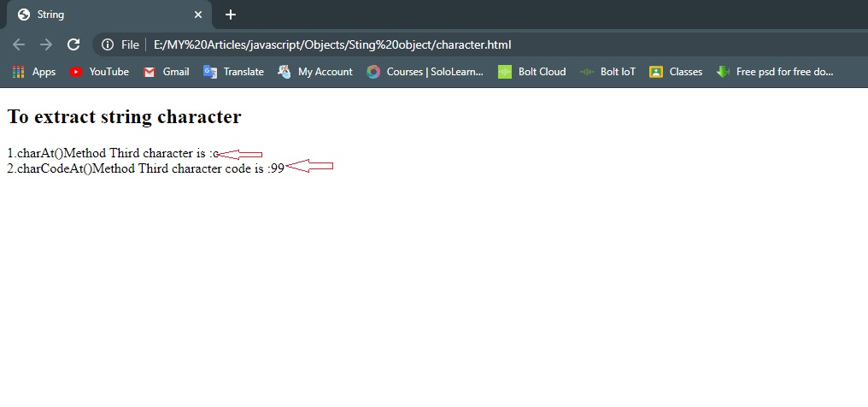Click the charAt()Method Third character line

click(113, 153)
